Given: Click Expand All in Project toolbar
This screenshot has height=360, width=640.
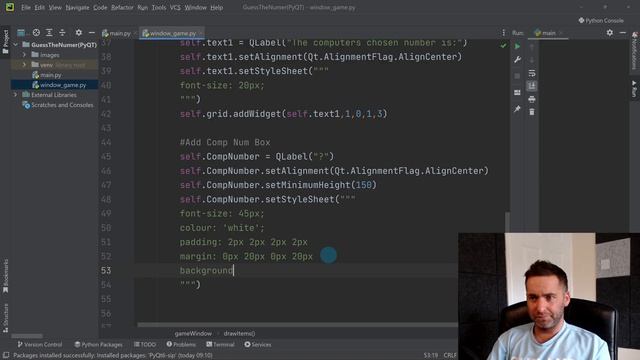Looking at the screenshot, I should click(49, 33).
